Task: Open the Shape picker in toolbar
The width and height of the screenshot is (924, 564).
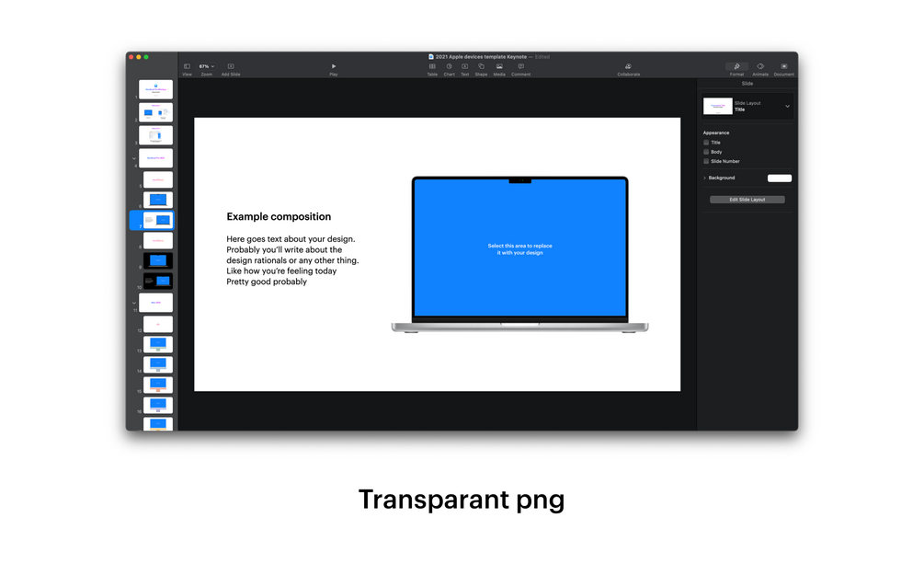Action: (481, 66)
